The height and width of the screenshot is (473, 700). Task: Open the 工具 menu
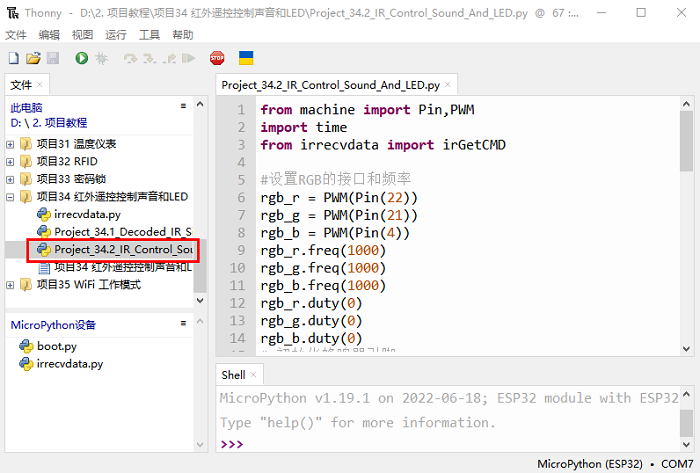tap(149, 34)
